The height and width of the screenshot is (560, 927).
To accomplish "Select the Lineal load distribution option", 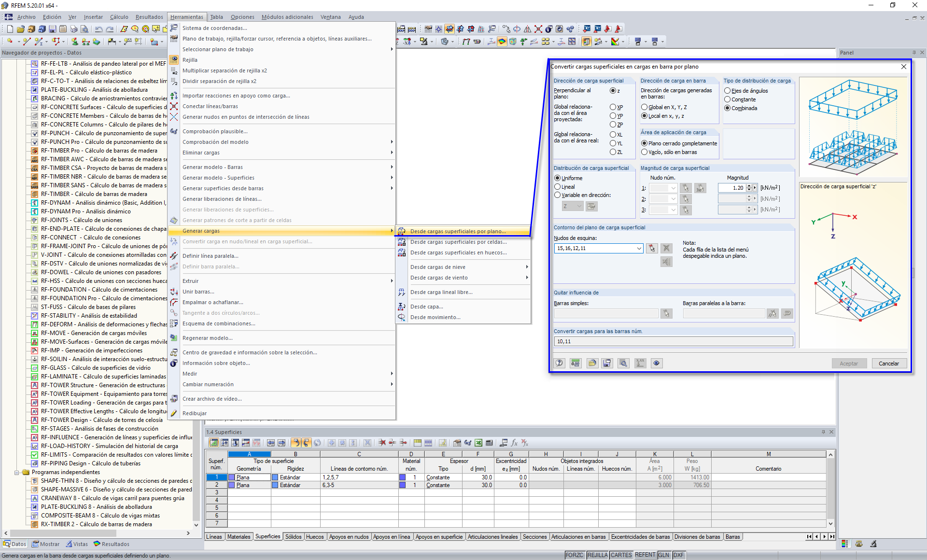I will [x=558, y=187].
